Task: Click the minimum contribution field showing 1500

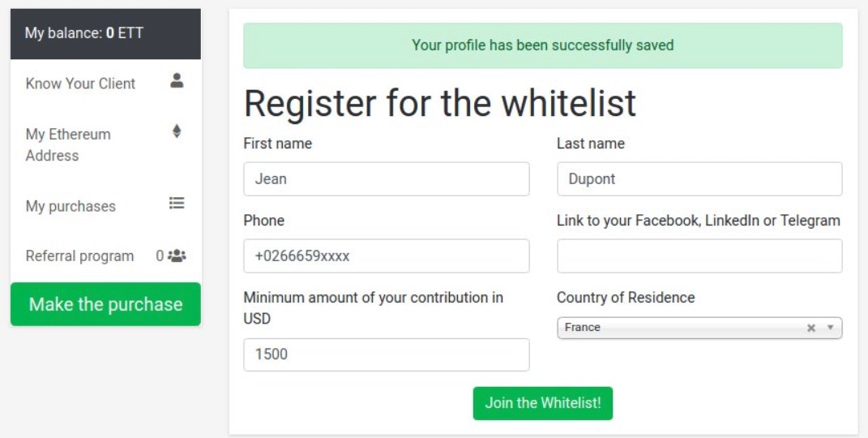Action: click(387, 354)
